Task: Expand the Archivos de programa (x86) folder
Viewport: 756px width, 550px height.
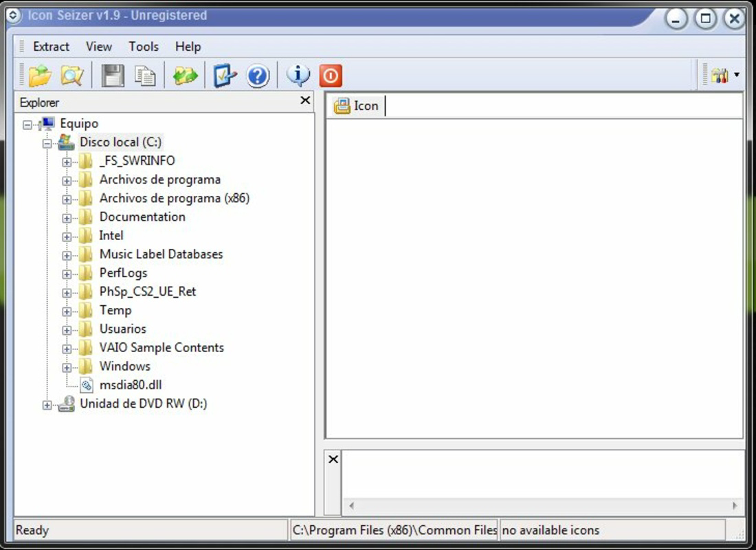Action: click(x=67, y=199)
